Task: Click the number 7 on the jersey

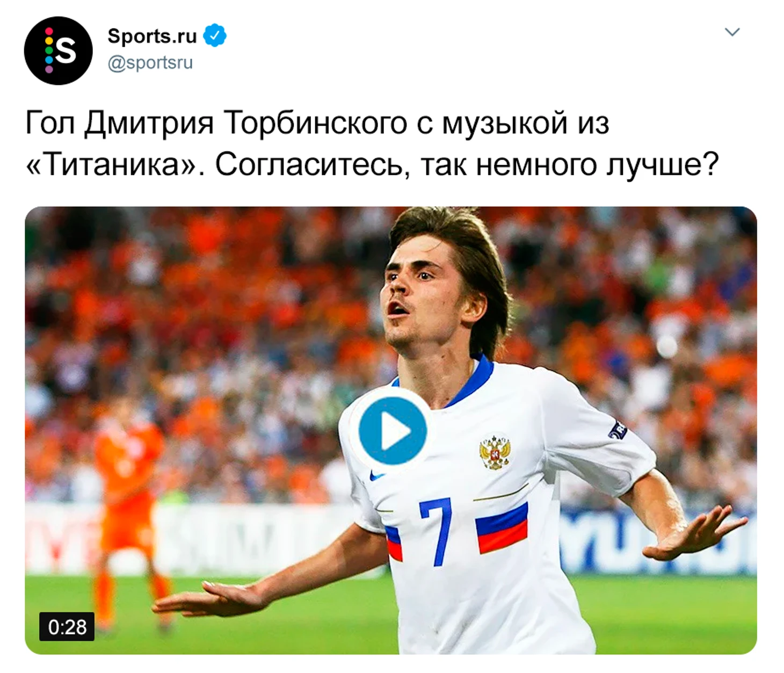Action: click(437, 531)
